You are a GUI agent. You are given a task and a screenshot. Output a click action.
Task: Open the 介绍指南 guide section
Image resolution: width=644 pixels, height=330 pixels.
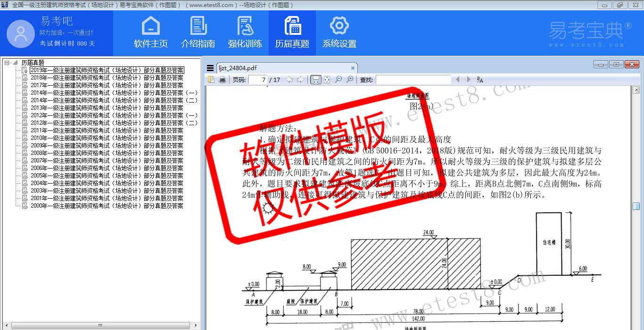198,32
